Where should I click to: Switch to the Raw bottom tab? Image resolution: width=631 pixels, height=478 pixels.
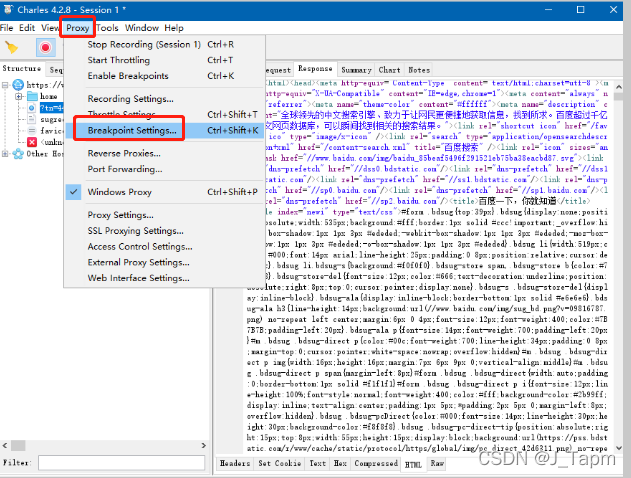pos(437,463)
